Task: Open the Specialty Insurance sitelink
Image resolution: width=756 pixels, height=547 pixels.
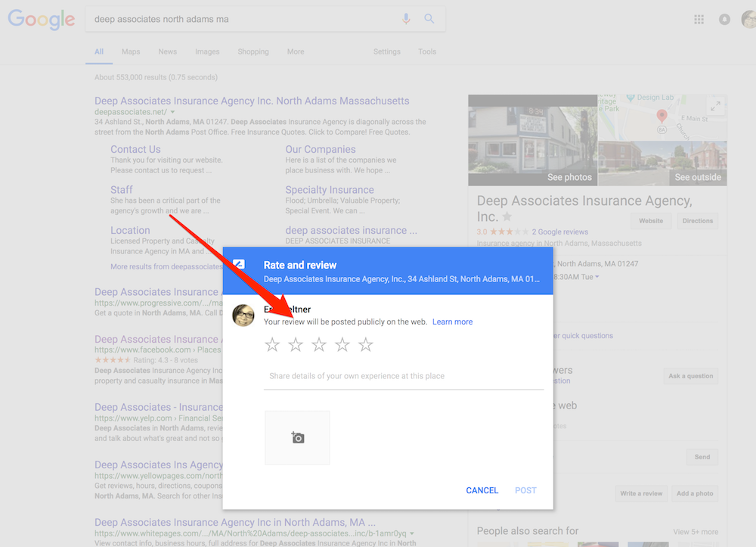Action: click(330, 190)
